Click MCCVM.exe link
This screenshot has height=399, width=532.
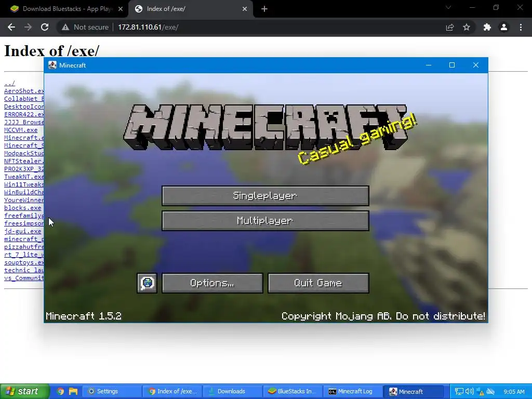tap(21, 130)
